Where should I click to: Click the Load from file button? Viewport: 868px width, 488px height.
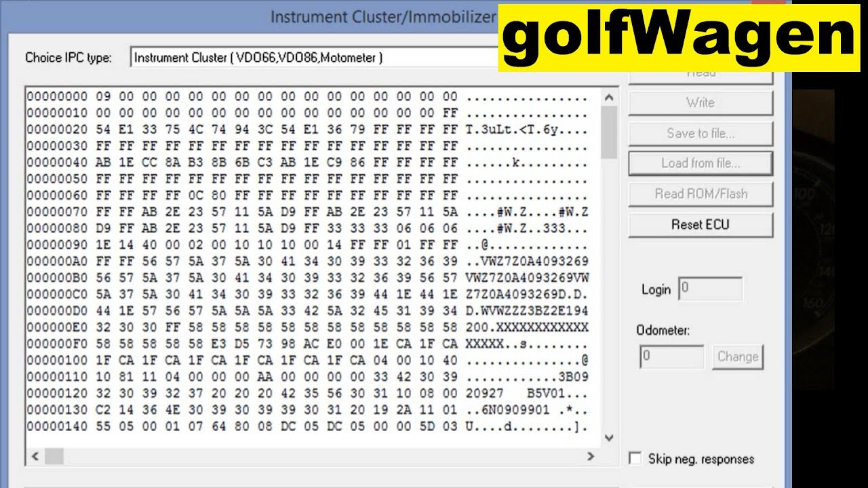point(701,163)
